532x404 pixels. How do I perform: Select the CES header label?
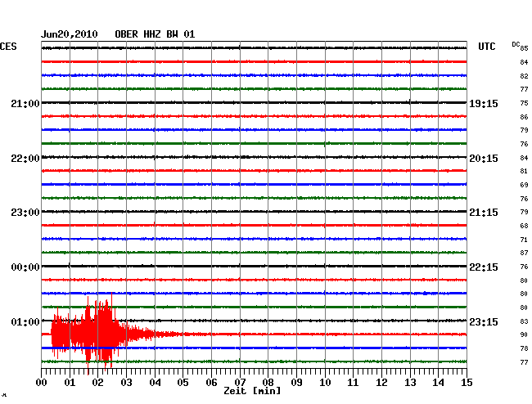point(8,47)
